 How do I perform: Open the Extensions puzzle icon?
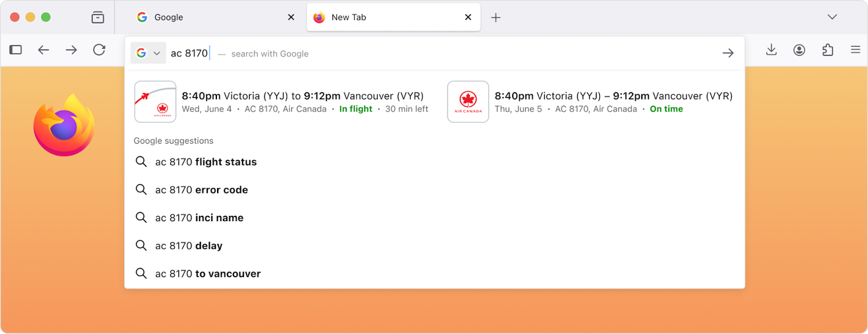point(827,50)
